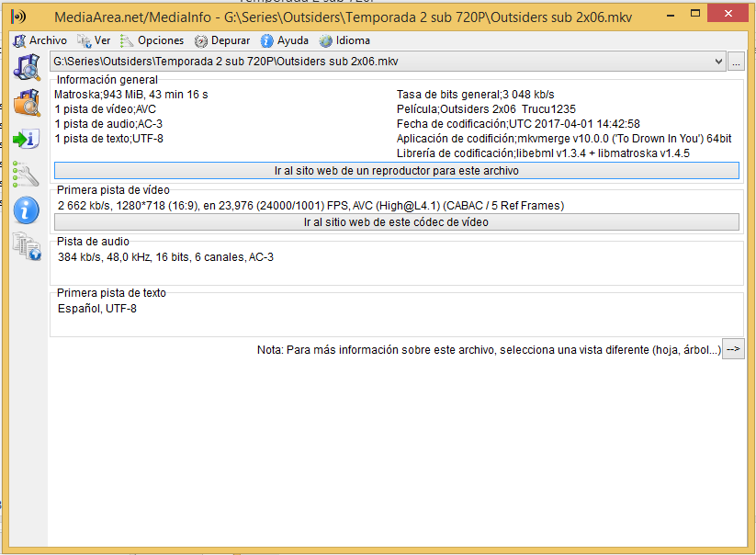Open the Ayuda menu
This screenshot has width=756, height=555.
coord(285,40)
